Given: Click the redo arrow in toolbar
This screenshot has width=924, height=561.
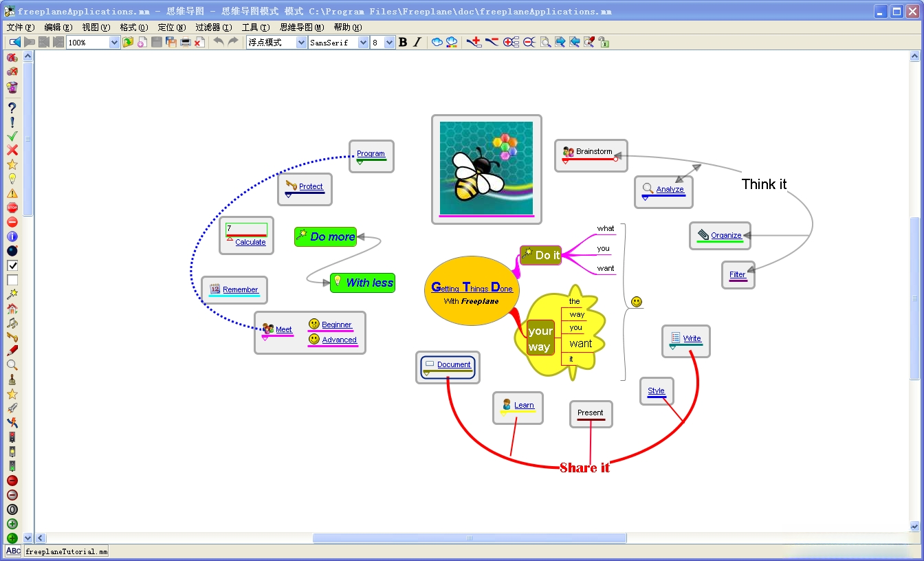Looking at the screenshot, I should pyautogui.click(x=233, y=42).
